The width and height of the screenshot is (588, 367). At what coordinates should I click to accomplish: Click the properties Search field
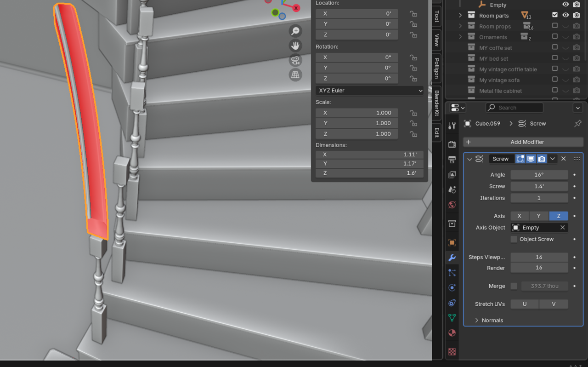point(514,108)
